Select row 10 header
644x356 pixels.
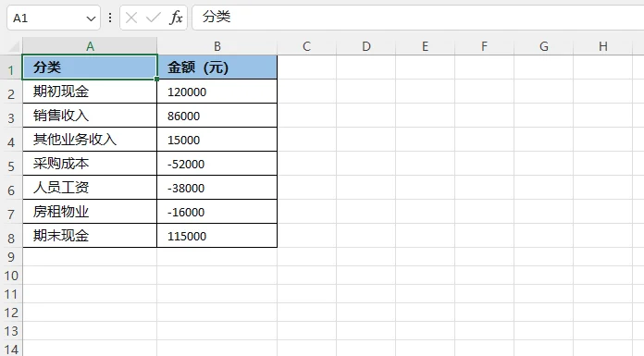point(11,276)
